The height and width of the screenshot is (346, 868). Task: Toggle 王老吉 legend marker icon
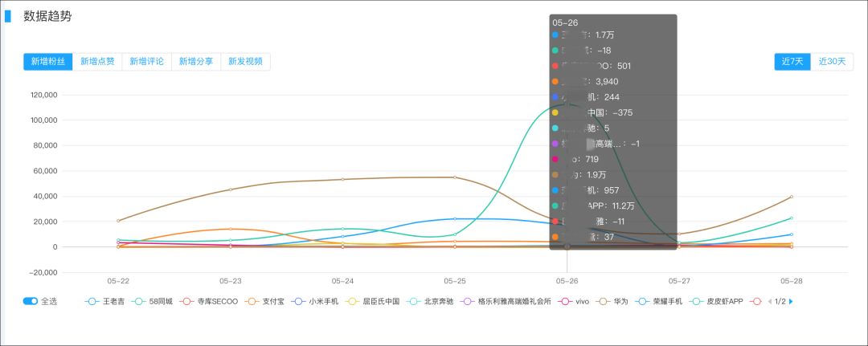pos(92,302)
